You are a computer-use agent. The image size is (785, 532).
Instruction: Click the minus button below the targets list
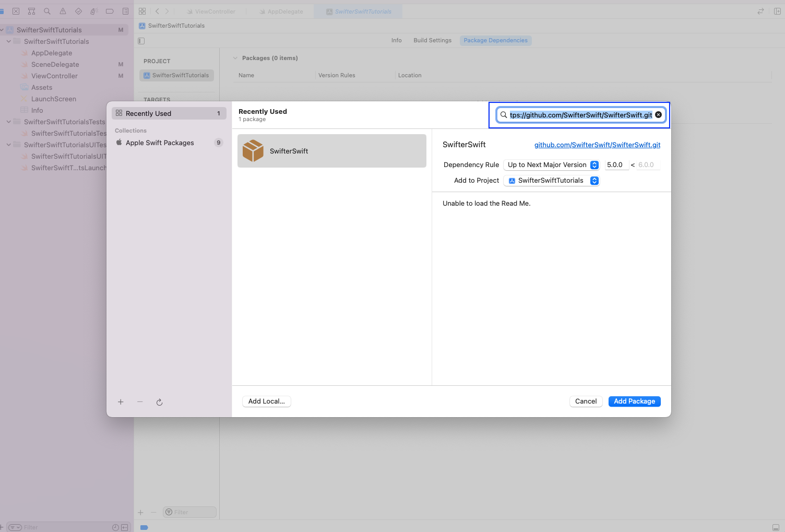(153, 513)
